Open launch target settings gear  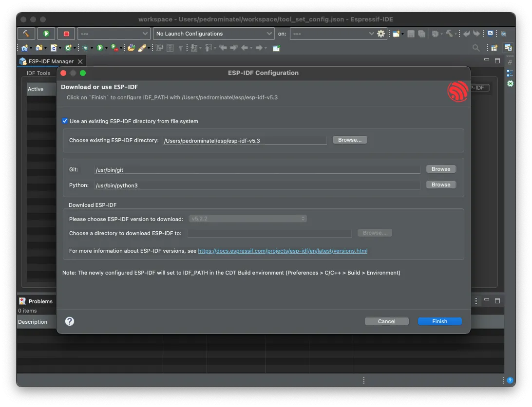tap(381, 34)
